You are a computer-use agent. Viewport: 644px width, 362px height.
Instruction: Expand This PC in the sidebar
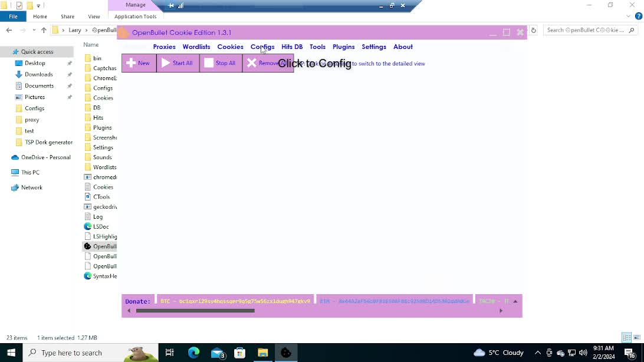pyautogui.click(x=8, y=172)
